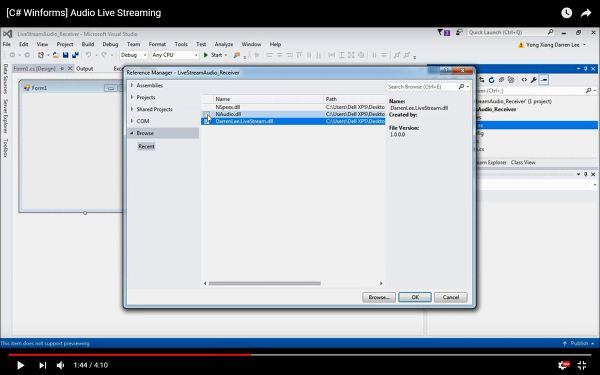600x375 pixels.
Task: Open video player settings gear
Action: click(x=564, y=365)
